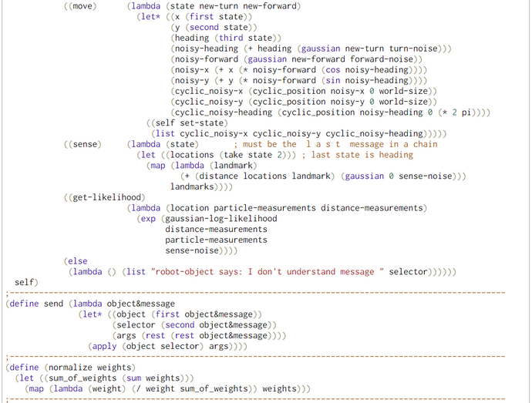
Task: Click "(apply (object selector) args)" line
Action: (x=165, y=346)
